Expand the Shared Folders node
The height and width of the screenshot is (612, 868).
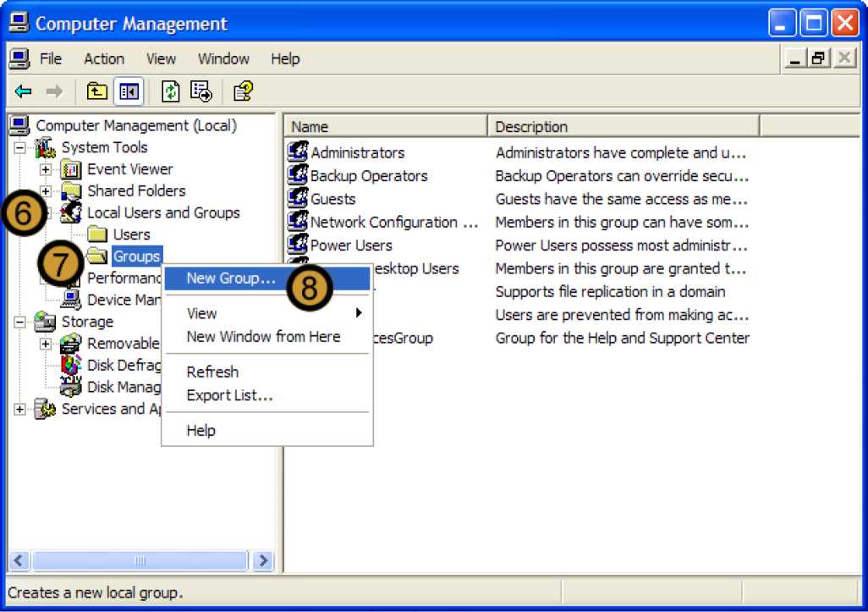point(46,191)
